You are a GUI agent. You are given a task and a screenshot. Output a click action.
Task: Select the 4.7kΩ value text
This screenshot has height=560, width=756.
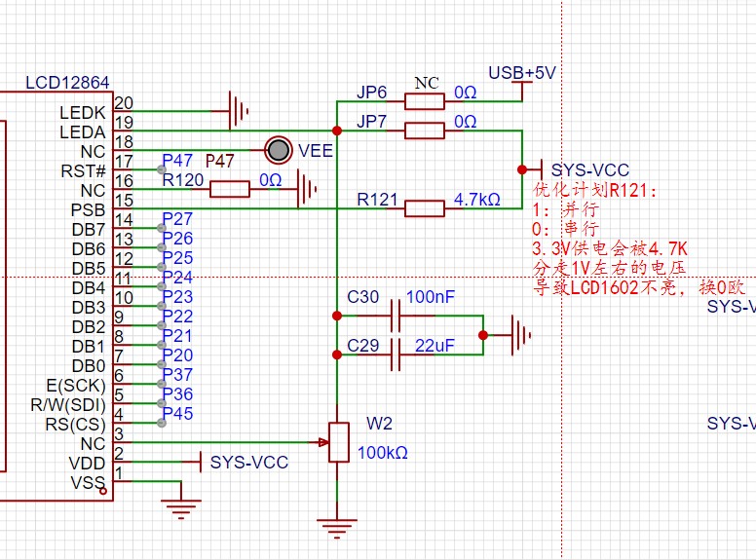[x=476, y=200]
